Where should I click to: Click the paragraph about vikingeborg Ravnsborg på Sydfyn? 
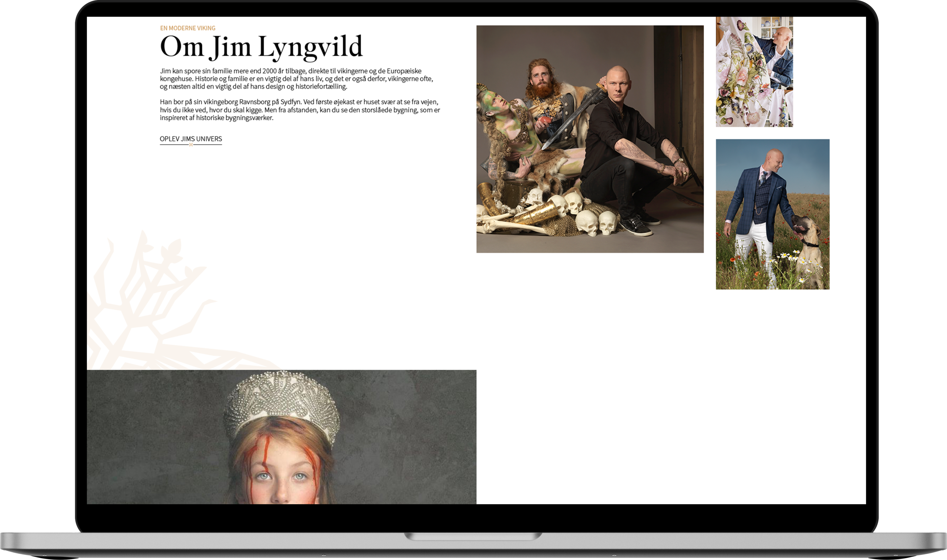[299, 110]
